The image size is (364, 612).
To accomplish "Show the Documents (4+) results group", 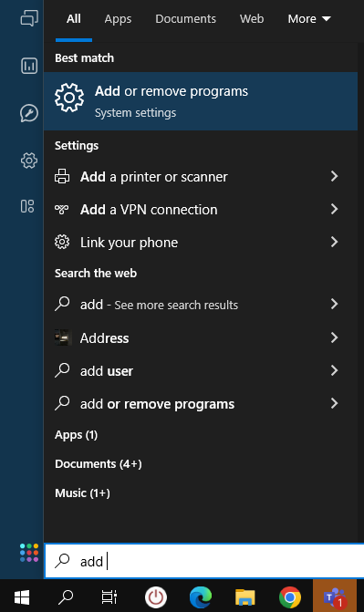I will click(99, 463).
